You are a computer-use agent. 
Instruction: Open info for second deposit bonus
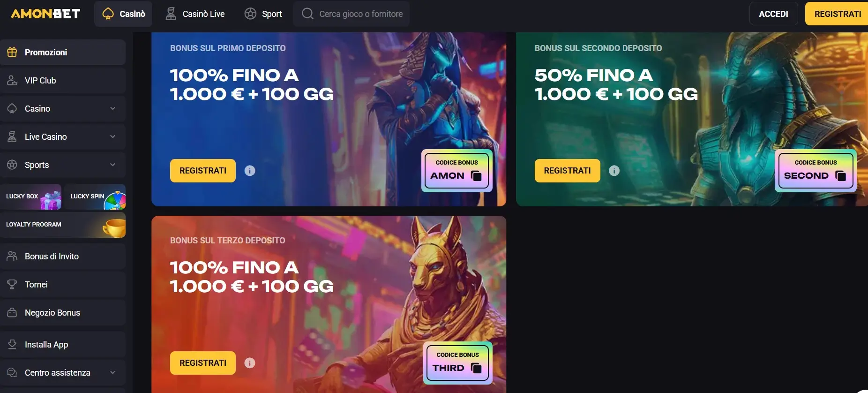click(x=614, y=171)
